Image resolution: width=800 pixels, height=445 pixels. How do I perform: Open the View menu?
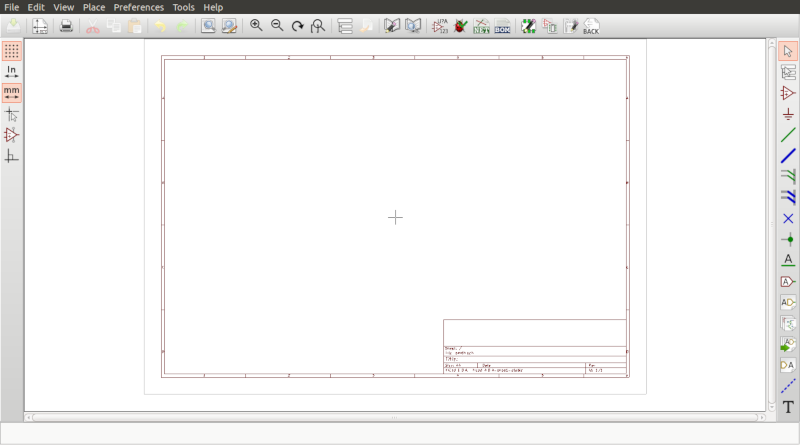(x=64, y=7)
